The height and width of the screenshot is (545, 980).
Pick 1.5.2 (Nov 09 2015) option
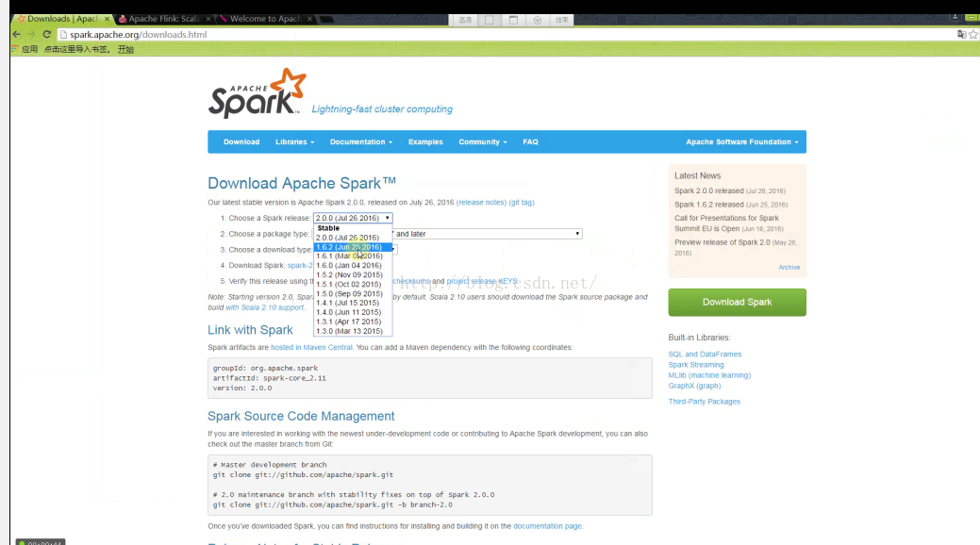pyautogui.click(x=353, y=275)
